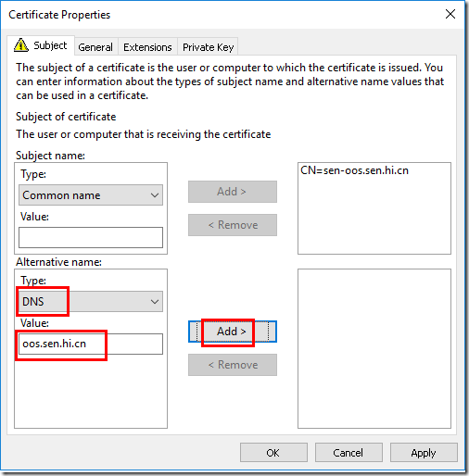Click the empty alternative name list box
This screenshot has width=469, height=476.
tap(374, 348)
